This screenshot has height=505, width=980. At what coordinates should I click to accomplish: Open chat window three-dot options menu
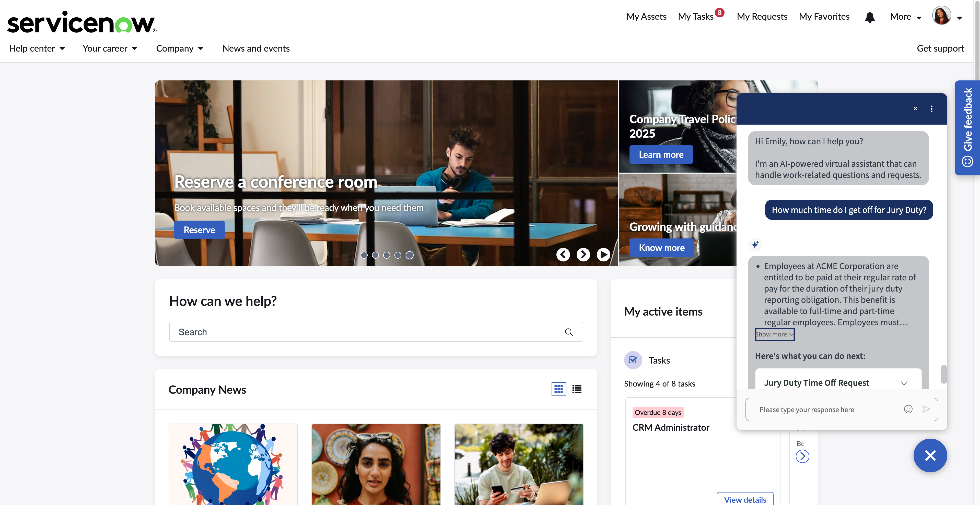pyautogui.click(x=931, y=109)
